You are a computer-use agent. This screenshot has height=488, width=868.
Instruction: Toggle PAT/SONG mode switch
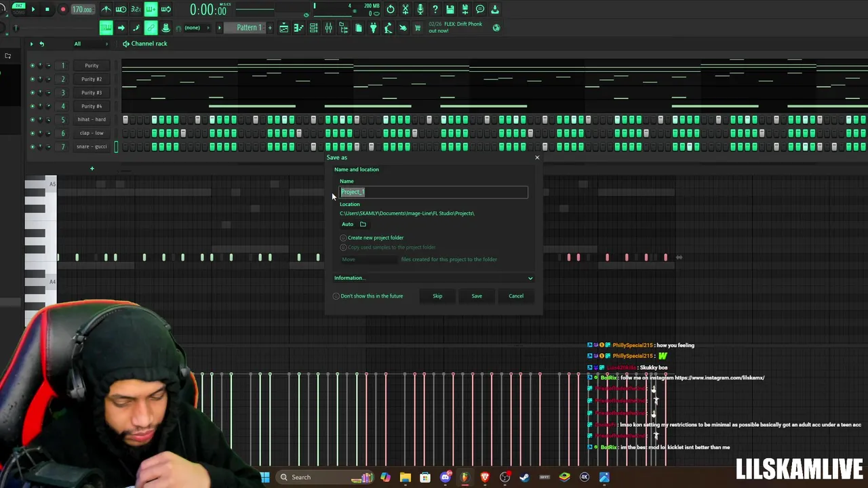(18, 9)
